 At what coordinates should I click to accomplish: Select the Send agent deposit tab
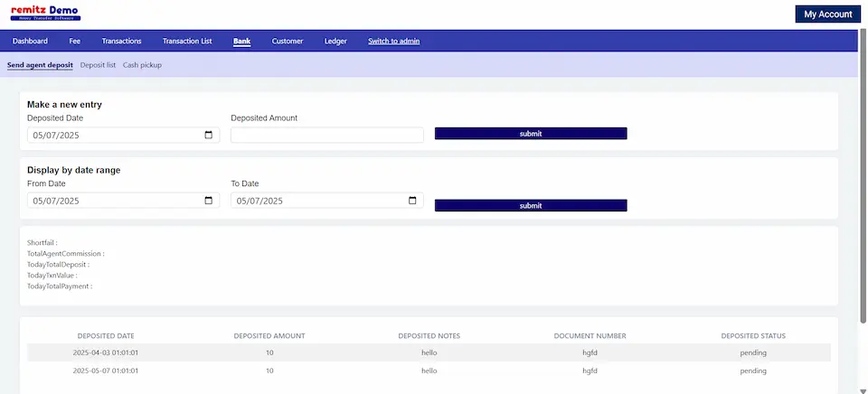click(40, 65)
